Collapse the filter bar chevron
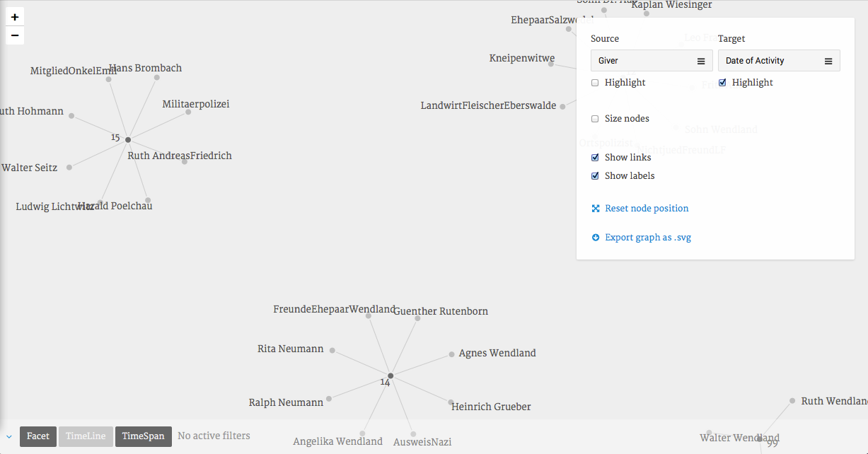 [9, 436]
